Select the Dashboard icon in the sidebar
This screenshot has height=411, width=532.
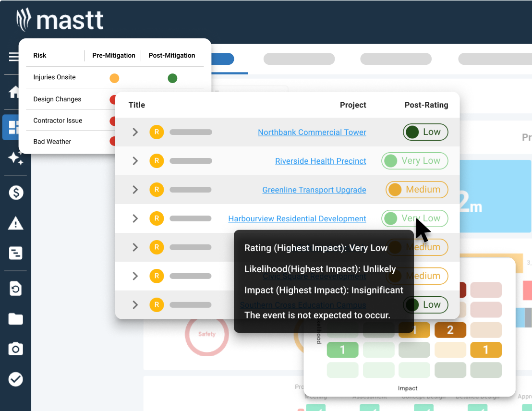(15, 127)
